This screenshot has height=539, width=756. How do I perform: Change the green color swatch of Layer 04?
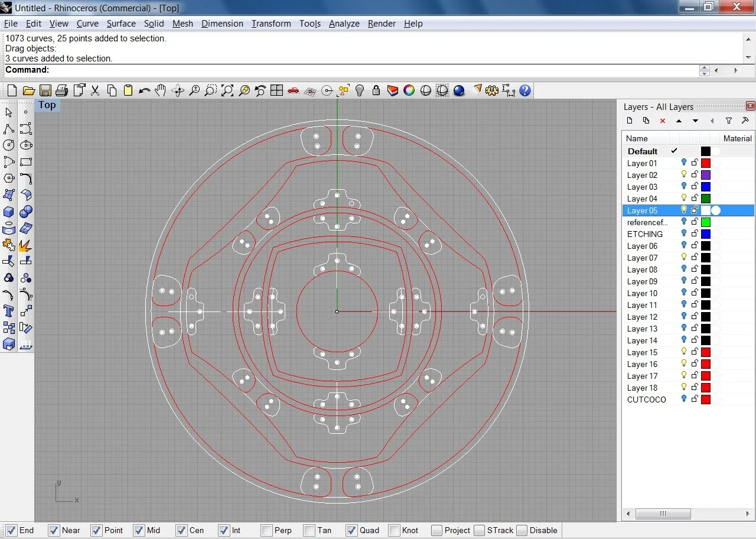(706, 199)
